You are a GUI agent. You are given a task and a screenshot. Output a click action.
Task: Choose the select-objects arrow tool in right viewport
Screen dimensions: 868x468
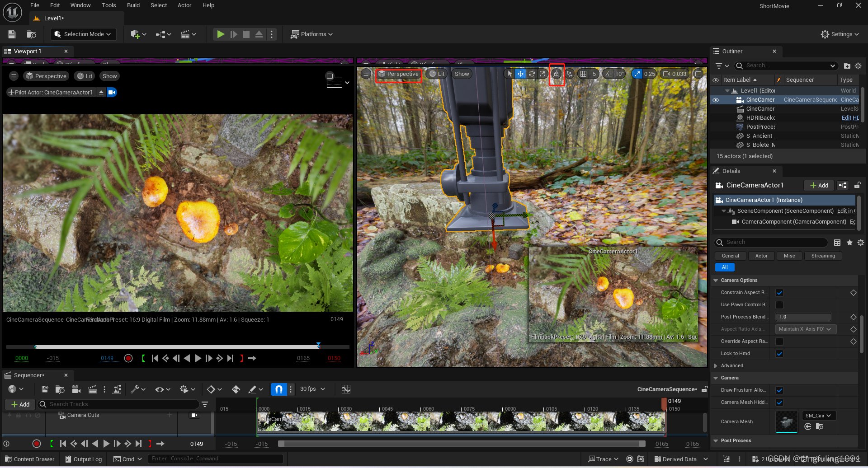[510, 74]
